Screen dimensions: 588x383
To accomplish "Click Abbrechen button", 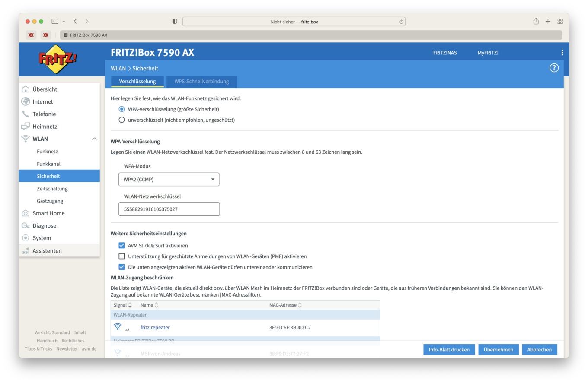I will [x=540, y=350].
